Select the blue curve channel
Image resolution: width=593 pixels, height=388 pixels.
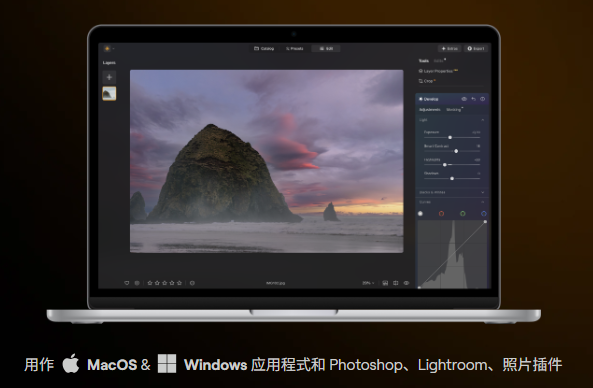(x=484, y=214)
